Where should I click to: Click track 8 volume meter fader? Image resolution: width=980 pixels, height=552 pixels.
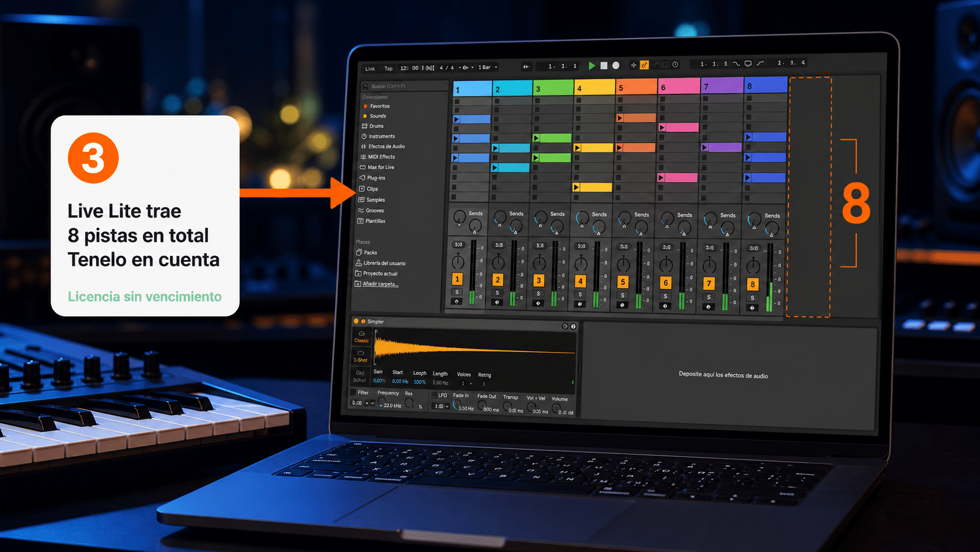(x=770, y=277)
